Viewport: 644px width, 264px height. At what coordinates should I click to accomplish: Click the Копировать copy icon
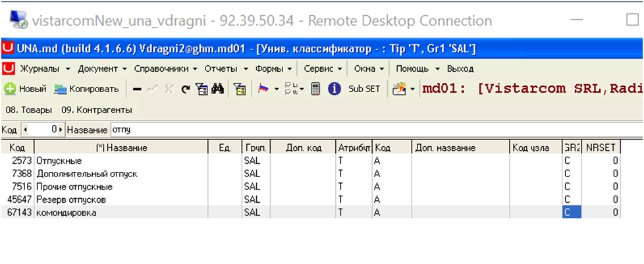coord(61,89)
